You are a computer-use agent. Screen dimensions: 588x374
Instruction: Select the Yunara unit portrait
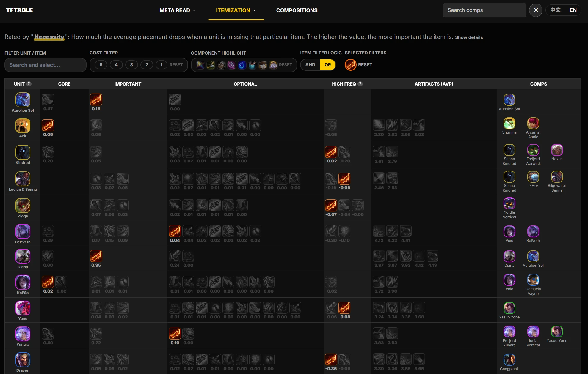pyautogui.click(x=23, y=334)
